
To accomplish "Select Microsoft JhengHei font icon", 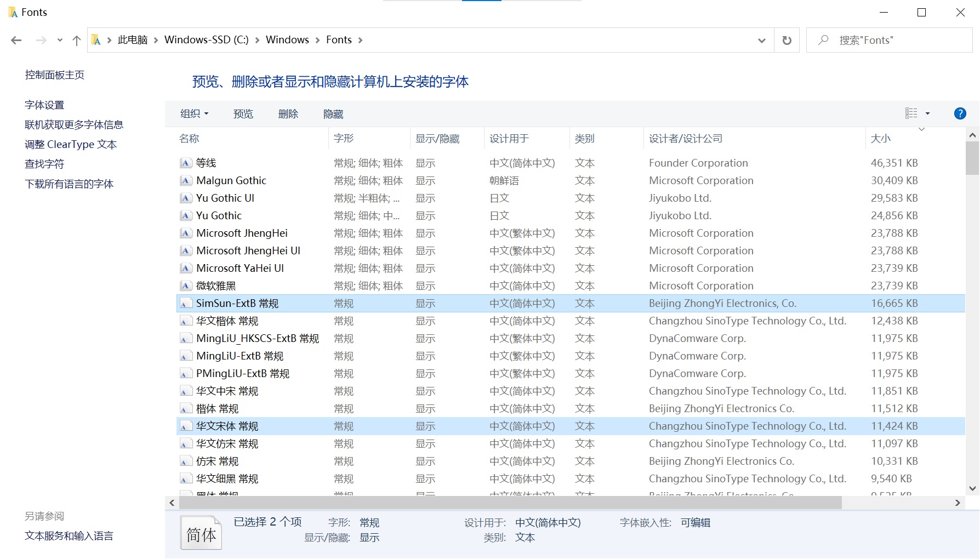I will [x=186, y=233].
